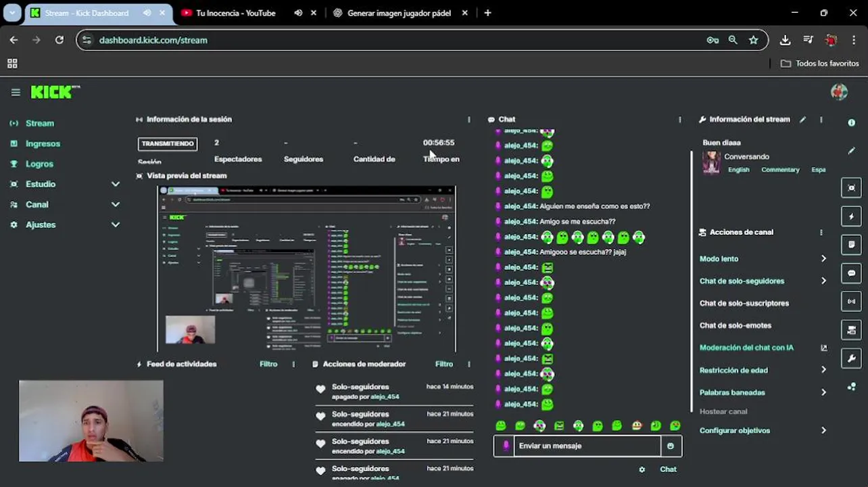Open the three-dot menu of the Chat panel
Image resolution: width=868 pixels, height=487 pixels.
pos(680,120)
